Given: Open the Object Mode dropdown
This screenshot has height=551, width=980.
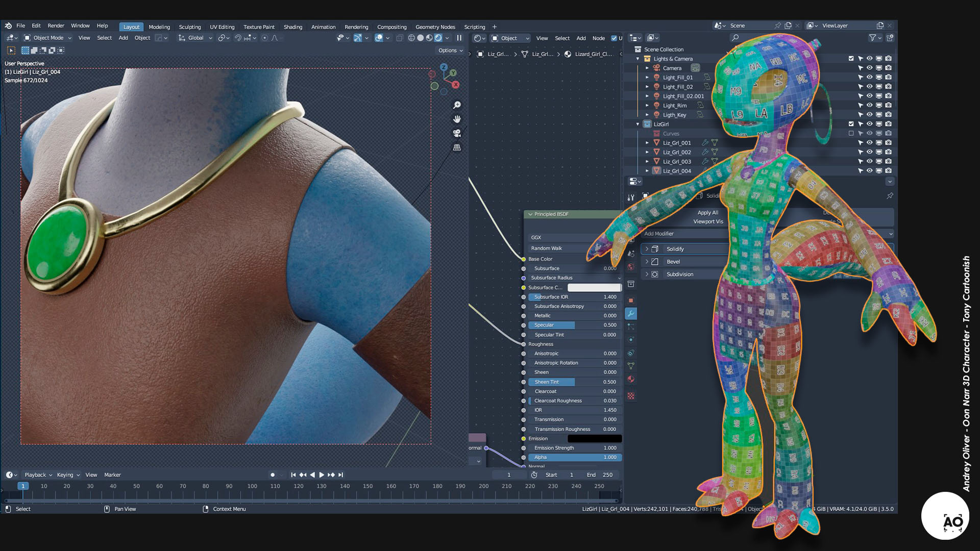Looking at the screenshot, I should coord(47,38).
